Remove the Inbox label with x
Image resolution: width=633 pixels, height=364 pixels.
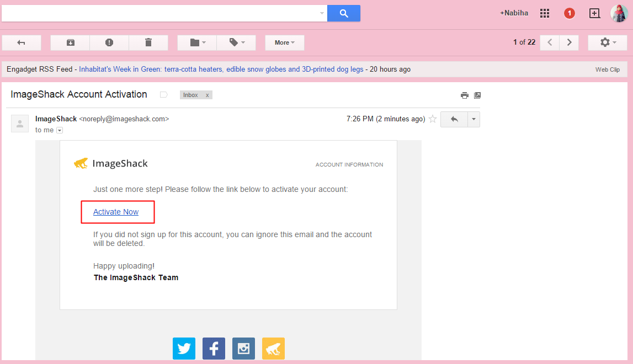(207, 95)
